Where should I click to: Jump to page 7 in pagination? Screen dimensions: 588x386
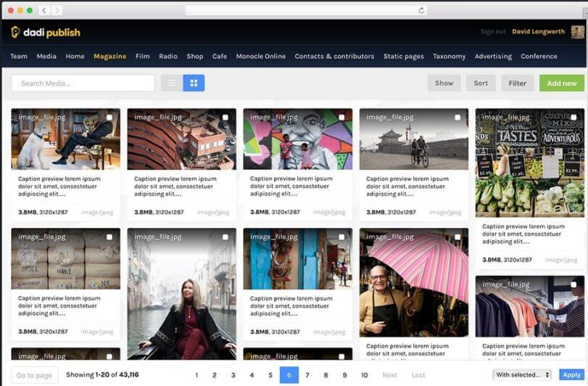tap(307, 375)
